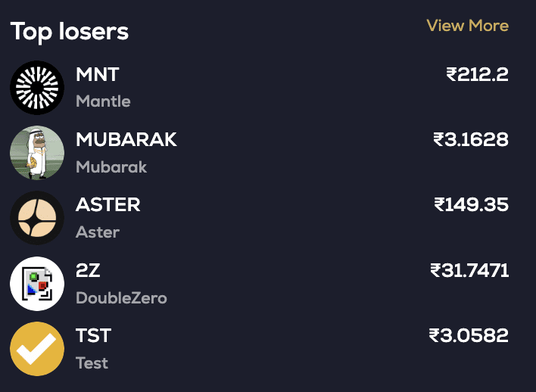The image size is (536, 392).
Task: Select the ASTER ticker name
Action: (108, 205)
